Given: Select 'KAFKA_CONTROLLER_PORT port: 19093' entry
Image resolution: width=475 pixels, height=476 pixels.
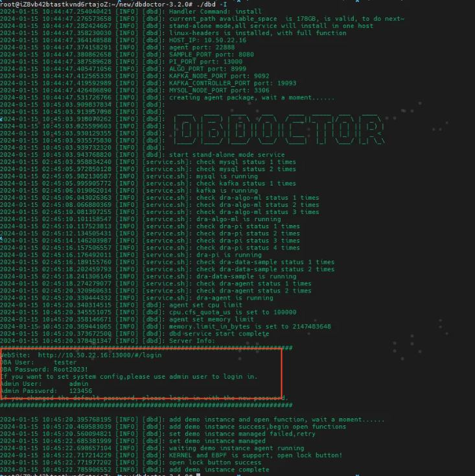Looking at the screenshot, I should (x=233, y=83).
